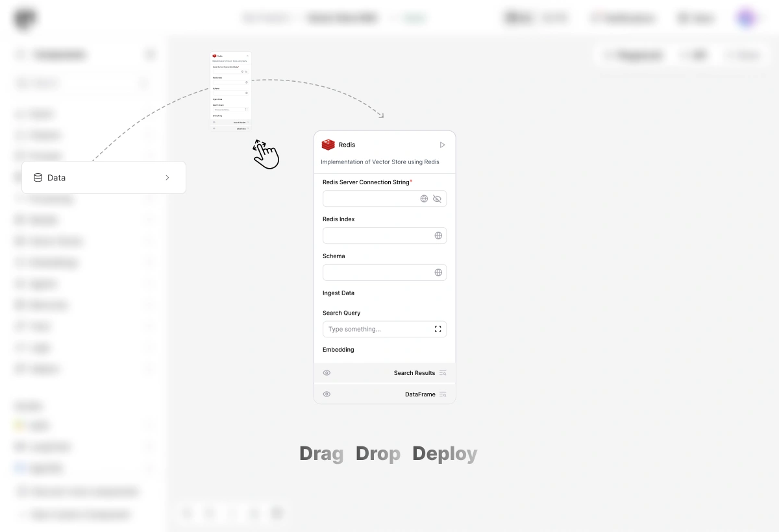Screen dimensions: 779x532
Task: Inspect the DataFrame output data
Action: point(443,394)
